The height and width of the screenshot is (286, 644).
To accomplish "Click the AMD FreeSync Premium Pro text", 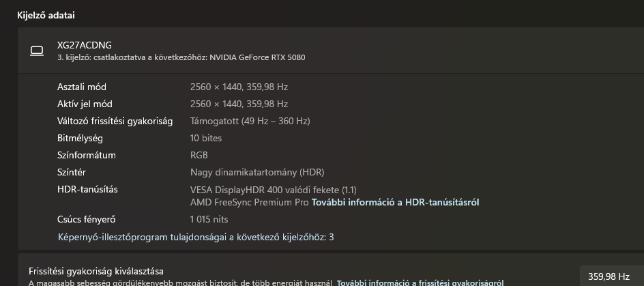I will pos(250,203).
